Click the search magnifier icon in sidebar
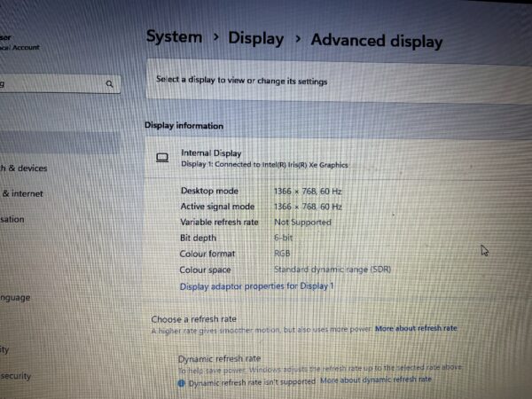The width and height of the screenshot is (532, 399). pyautogui.click(x=109, y=84)
